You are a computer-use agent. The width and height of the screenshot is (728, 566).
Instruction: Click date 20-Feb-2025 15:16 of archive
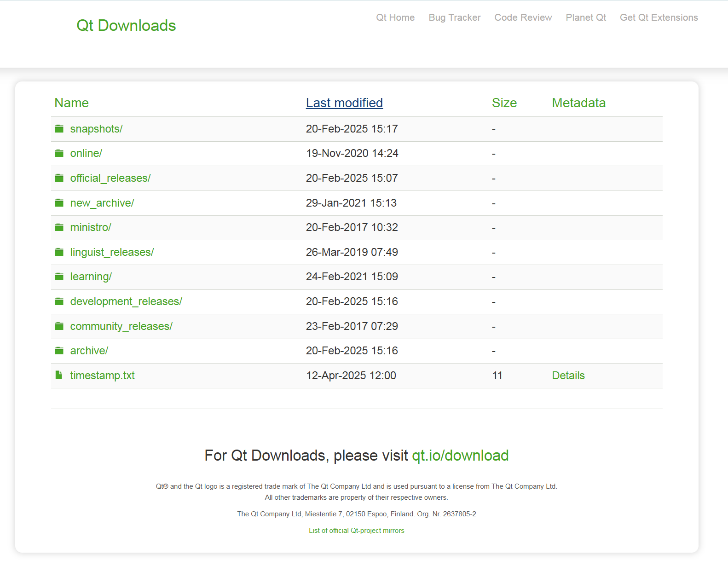[352, 351]
